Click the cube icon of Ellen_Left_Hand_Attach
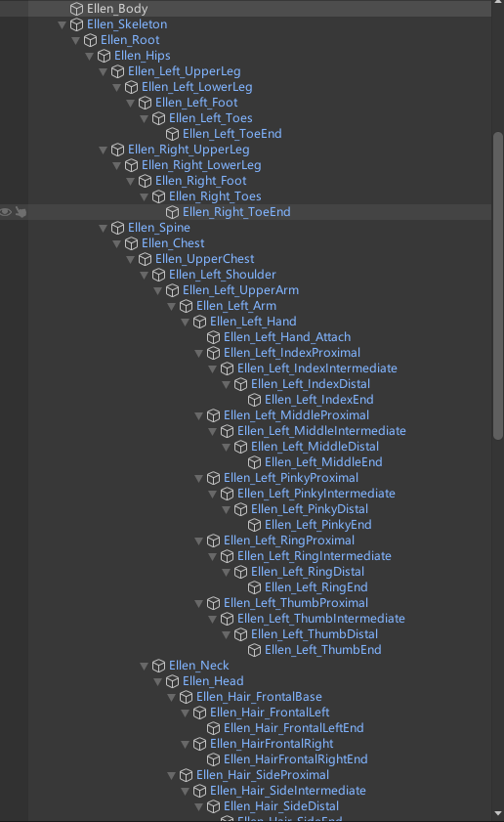The image size is (504, 822). pos(213,337)
